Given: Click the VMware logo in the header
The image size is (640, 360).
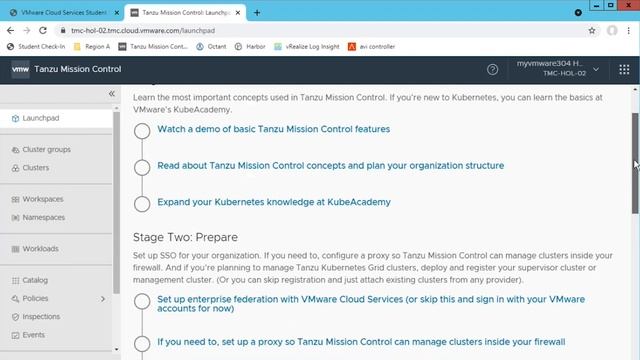Looking at the screenshot, I should coord(20,69).
